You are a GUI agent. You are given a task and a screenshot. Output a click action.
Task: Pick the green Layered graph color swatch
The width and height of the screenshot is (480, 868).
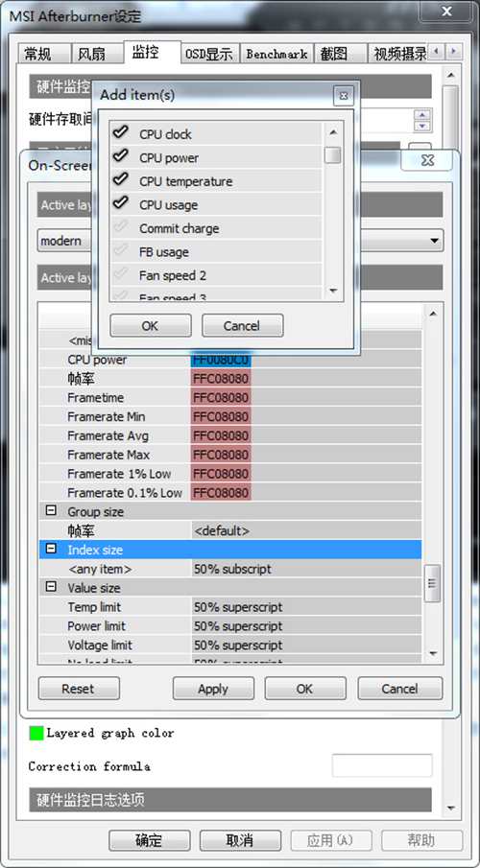[36, 734]
